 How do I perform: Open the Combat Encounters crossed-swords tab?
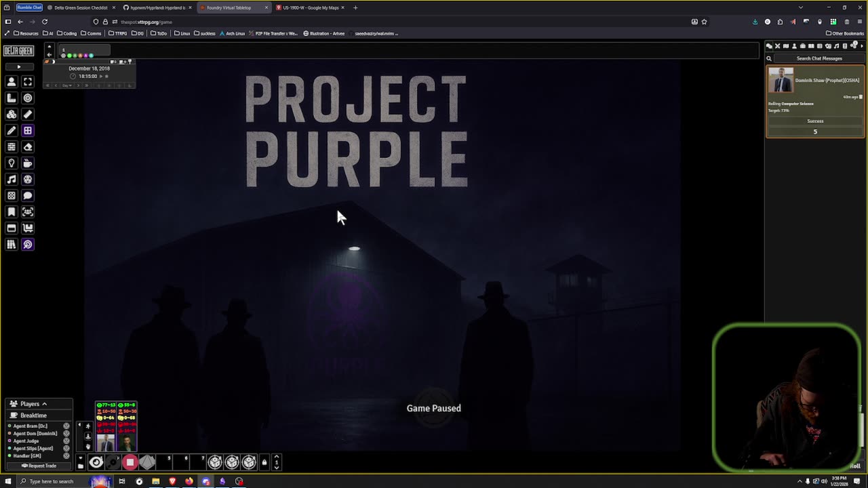777,46
